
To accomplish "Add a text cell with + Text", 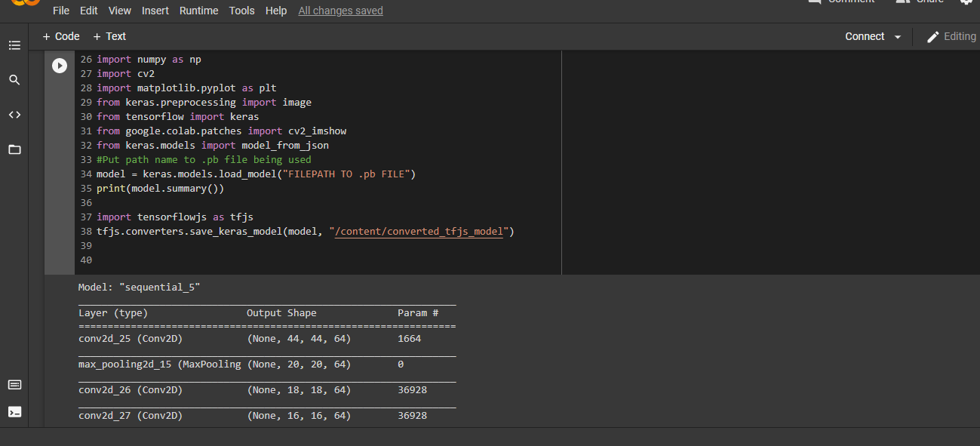I will [x=109, y=36].
